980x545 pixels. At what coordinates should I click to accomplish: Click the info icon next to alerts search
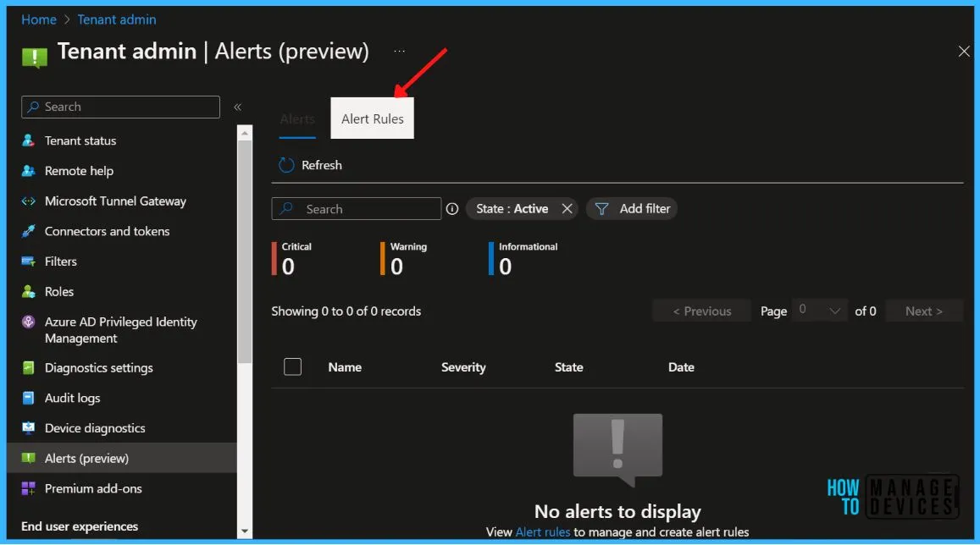tap(451, 208)
